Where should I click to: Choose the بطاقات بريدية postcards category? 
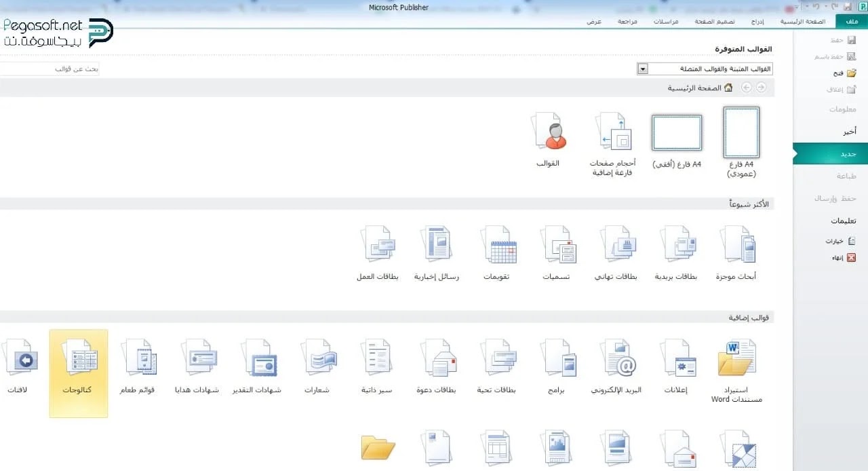(x=677, y=252)
